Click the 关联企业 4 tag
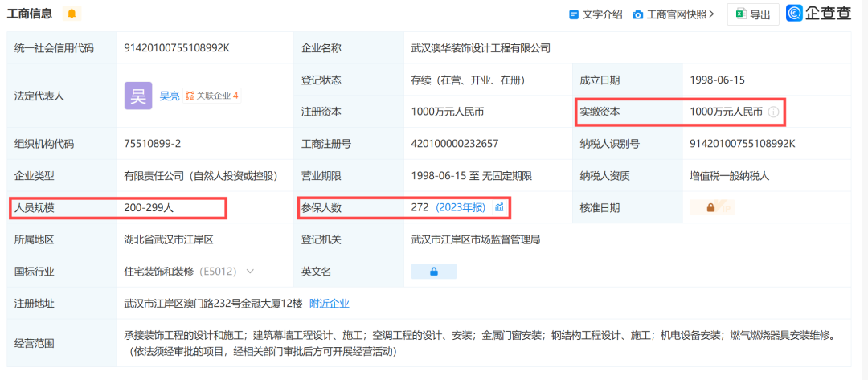This screenshot has width=868, height=380. [212, 96]
